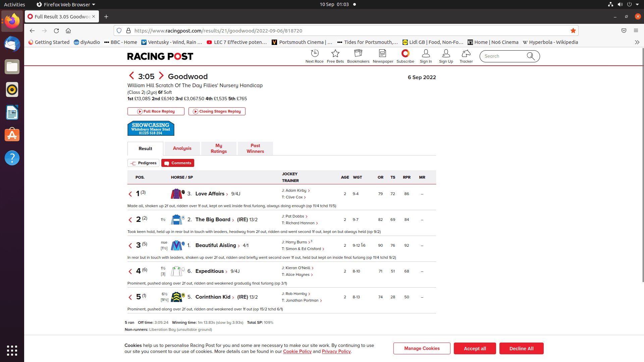The image size is (644, 362).
Task: Click Manage Cookies button
Action: click(422, 349)
